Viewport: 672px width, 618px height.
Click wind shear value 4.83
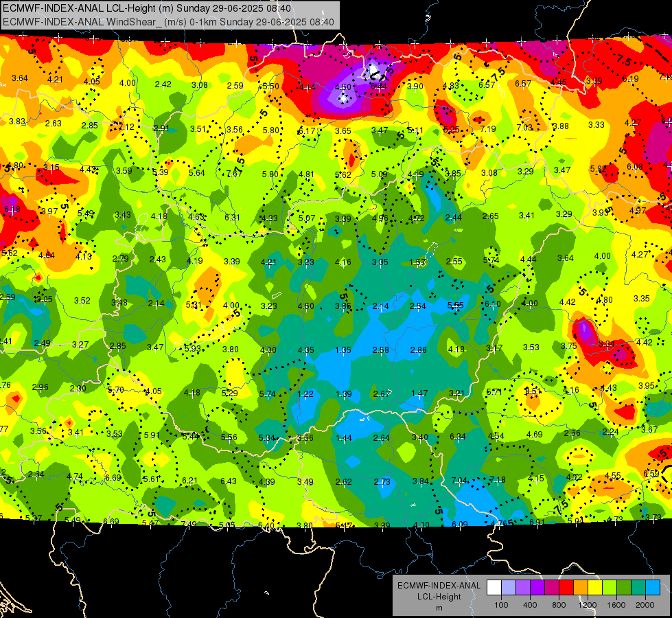click(451, 85)
